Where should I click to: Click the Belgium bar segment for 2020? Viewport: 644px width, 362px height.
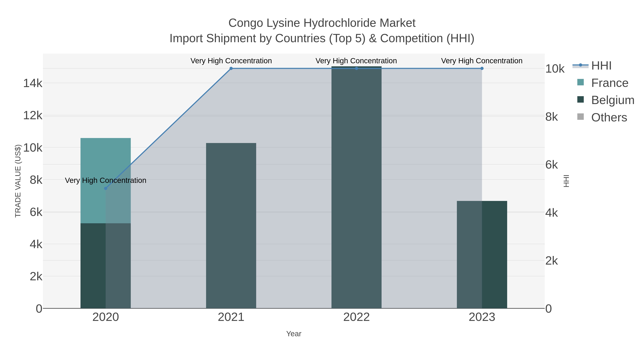106,266
